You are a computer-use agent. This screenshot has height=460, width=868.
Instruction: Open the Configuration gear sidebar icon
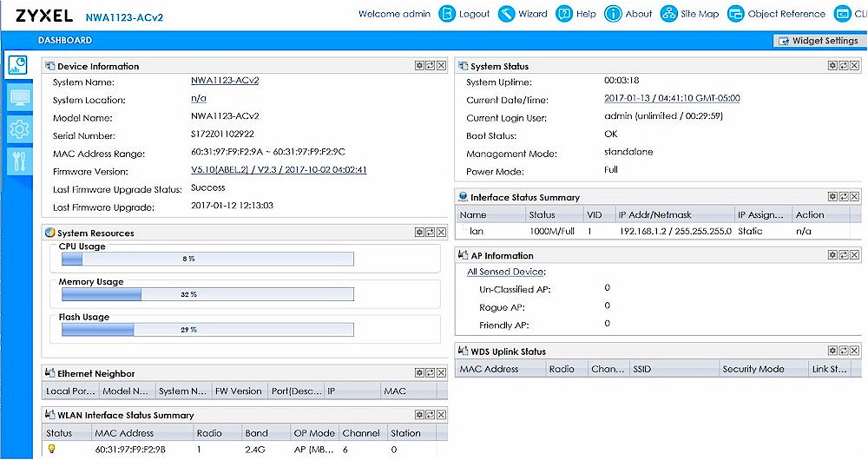click(x=19, y=129)
